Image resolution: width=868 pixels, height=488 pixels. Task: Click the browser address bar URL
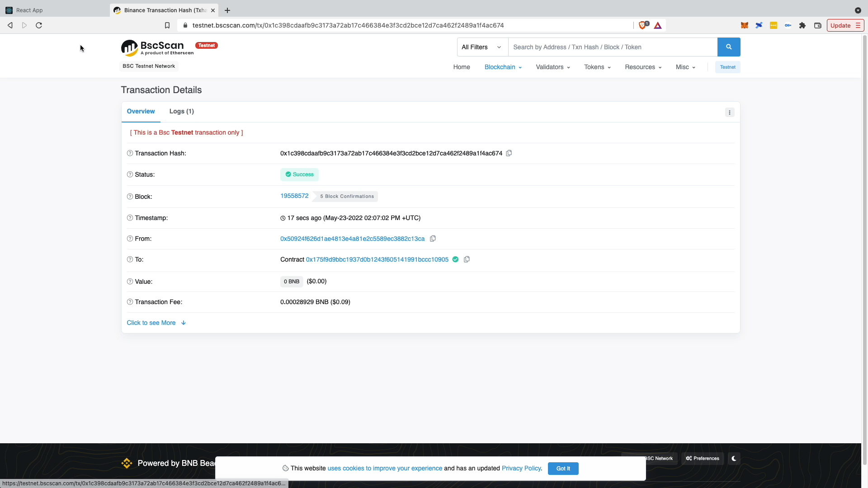(x=348, y=25)
